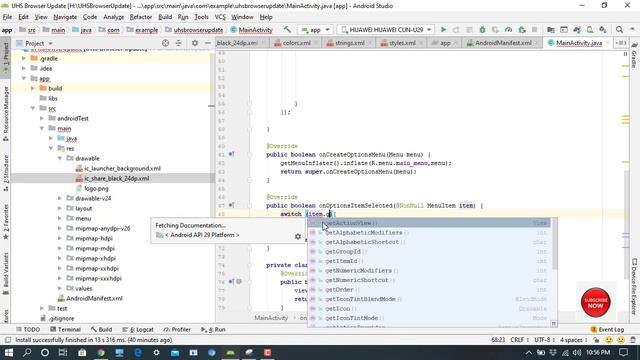Toggle the Favorites side panel

tap(6, 222)
